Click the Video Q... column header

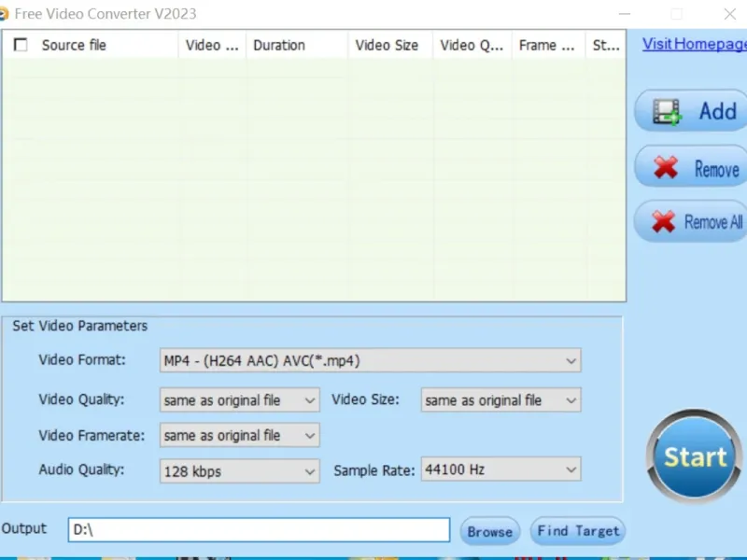(472, 45)
